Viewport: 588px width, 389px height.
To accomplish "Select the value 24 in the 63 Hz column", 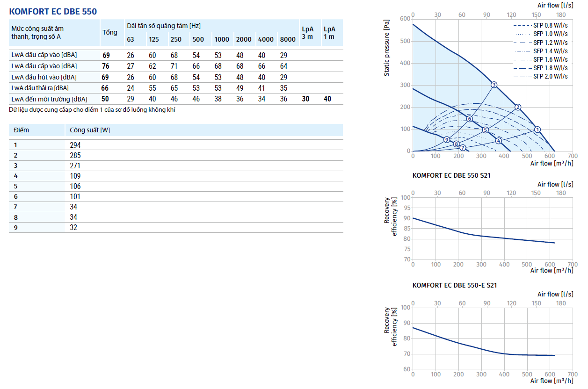I will 131,88.
